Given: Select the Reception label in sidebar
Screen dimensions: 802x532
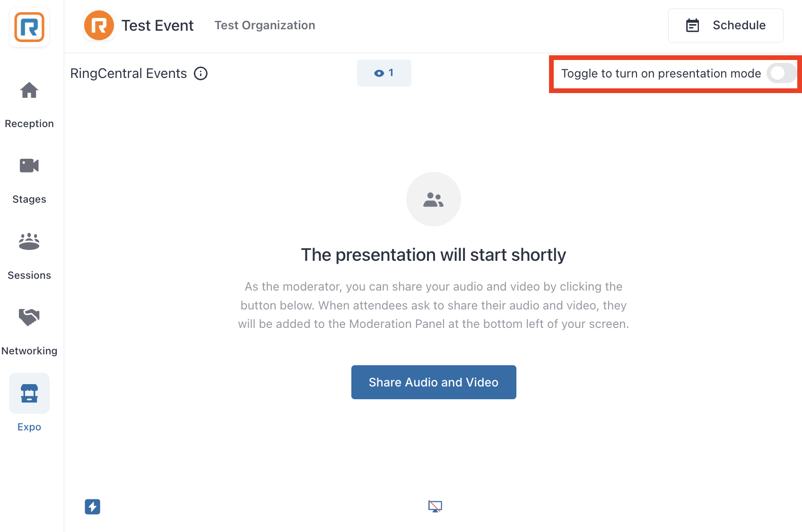Looking at the screenshot, I should pos(29,124).
